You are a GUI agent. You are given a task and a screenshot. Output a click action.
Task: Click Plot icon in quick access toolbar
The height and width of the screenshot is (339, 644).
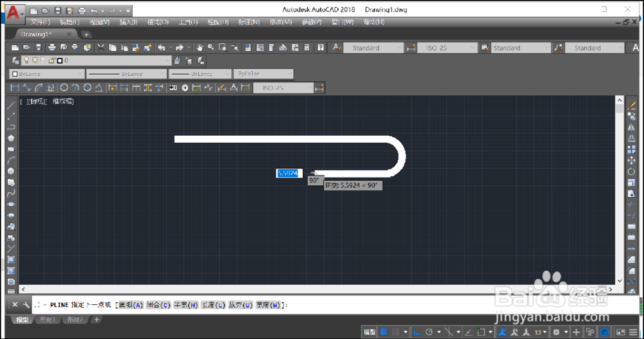[82, 11]
